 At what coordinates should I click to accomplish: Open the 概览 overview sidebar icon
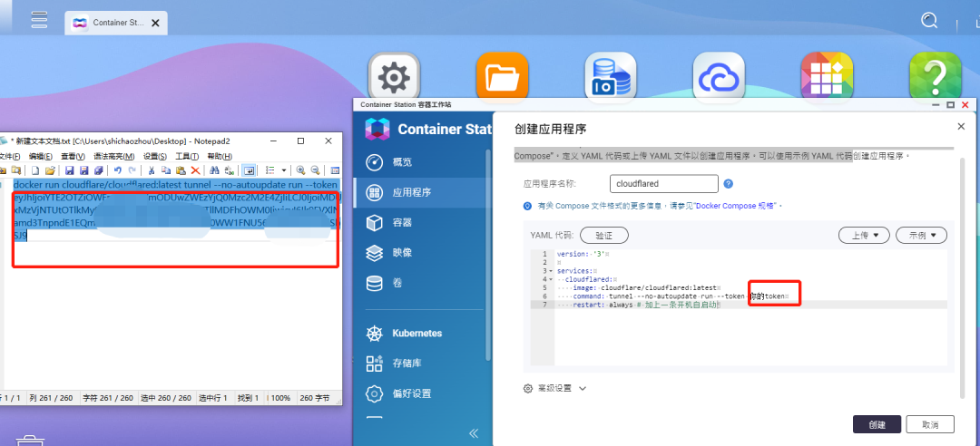click(375, 162)
